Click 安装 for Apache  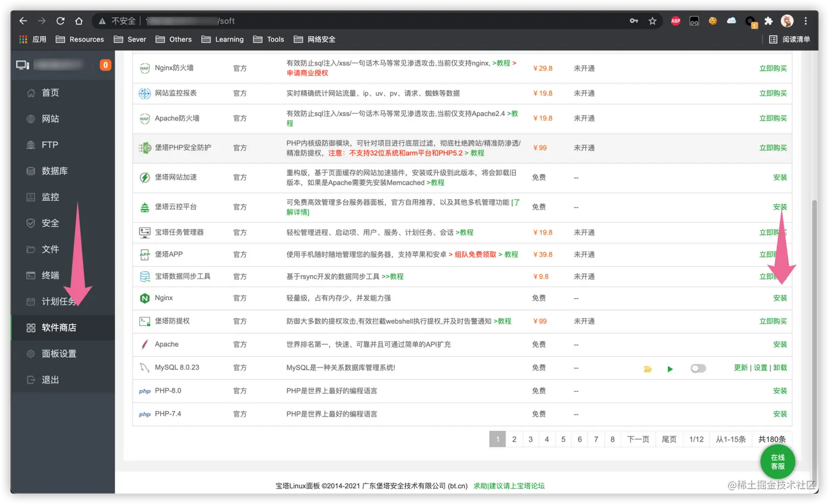(780, 345)
